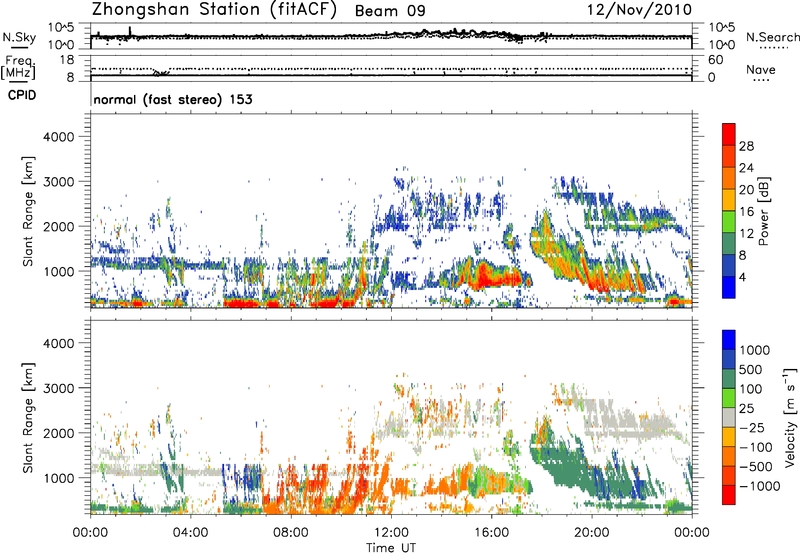Click the 'N.Sky' legend label
Image resolution: width=800 pixels, height=554 pixels.
point(19,37)
